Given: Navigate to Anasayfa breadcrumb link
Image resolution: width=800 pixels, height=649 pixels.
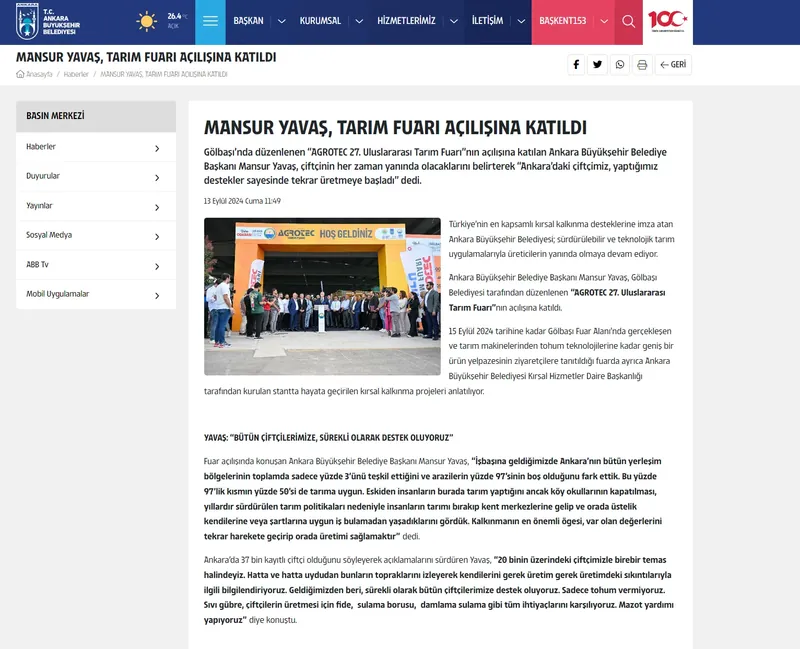Looking at the screenshot, I should (x=38, y=74).
